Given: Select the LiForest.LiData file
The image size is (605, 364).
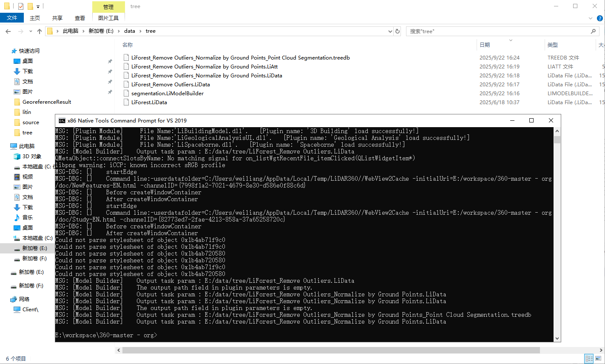Looking at the screenshot, I should click(x=149, y=102).
